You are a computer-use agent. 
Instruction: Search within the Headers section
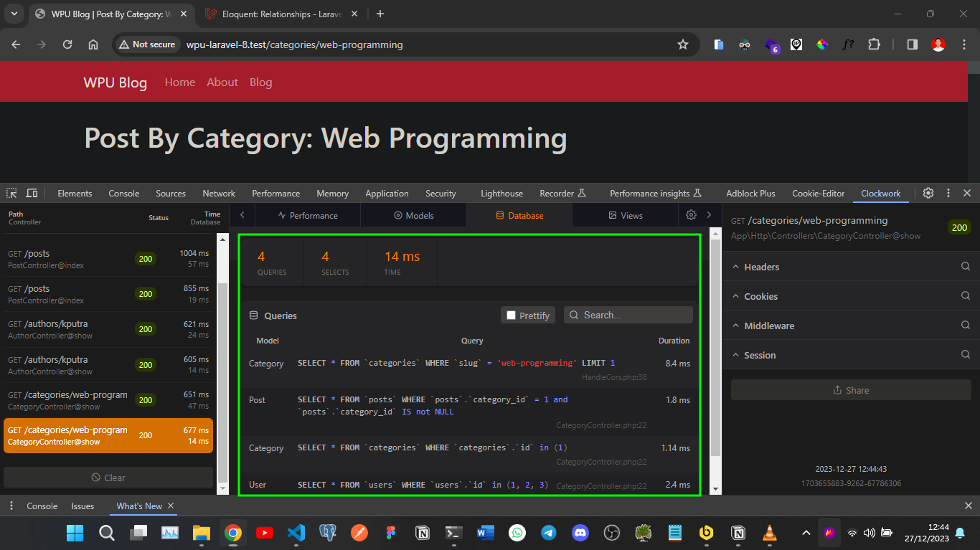pos(967,266)
